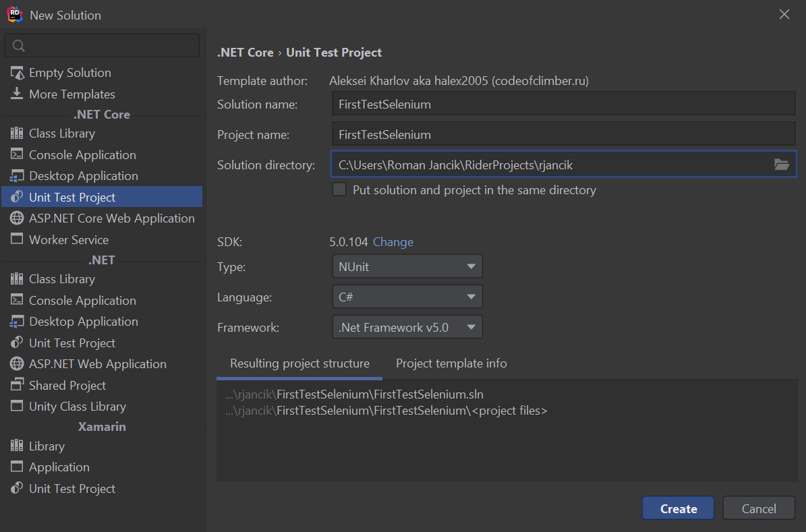Select the Resulting project structure tab

coord(299,364)
